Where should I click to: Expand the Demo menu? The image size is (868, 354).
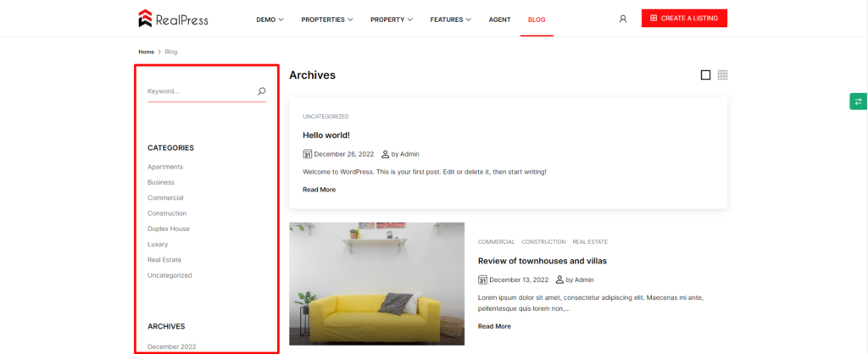pyautogui.click(x=270, y=19)
